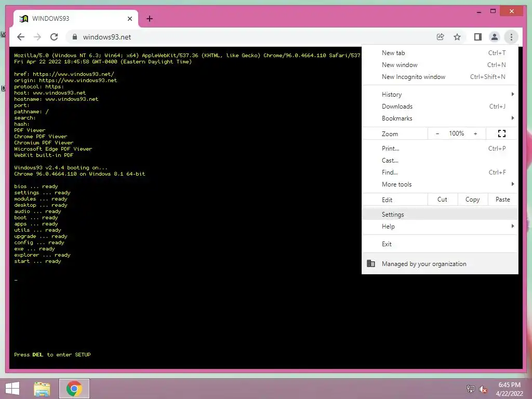
Task: Increase zoom with plus button
Action: [x=475, y=134]
